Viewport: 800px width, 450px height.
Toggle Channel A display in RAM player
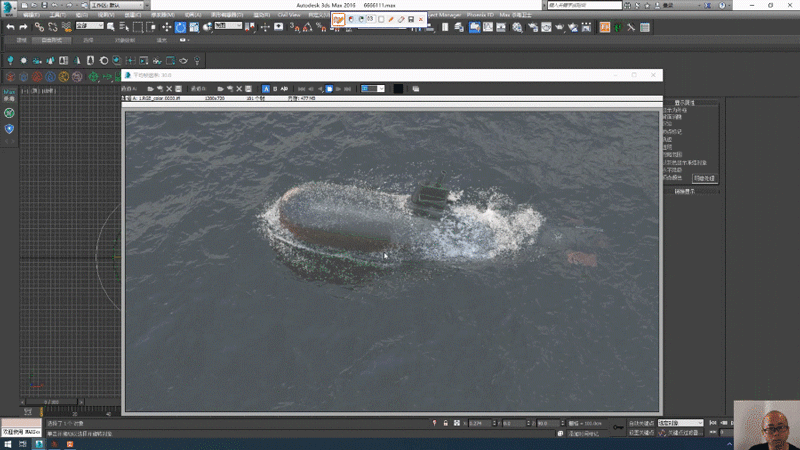pos(266,89)
